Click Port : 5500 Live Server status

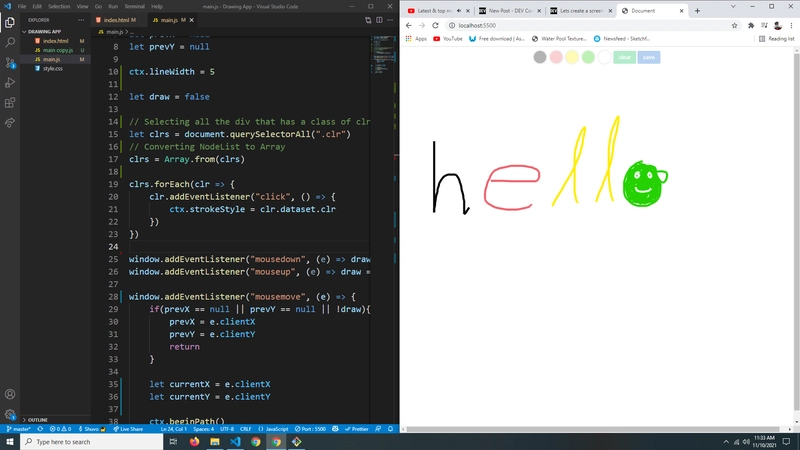click(310, 429)
